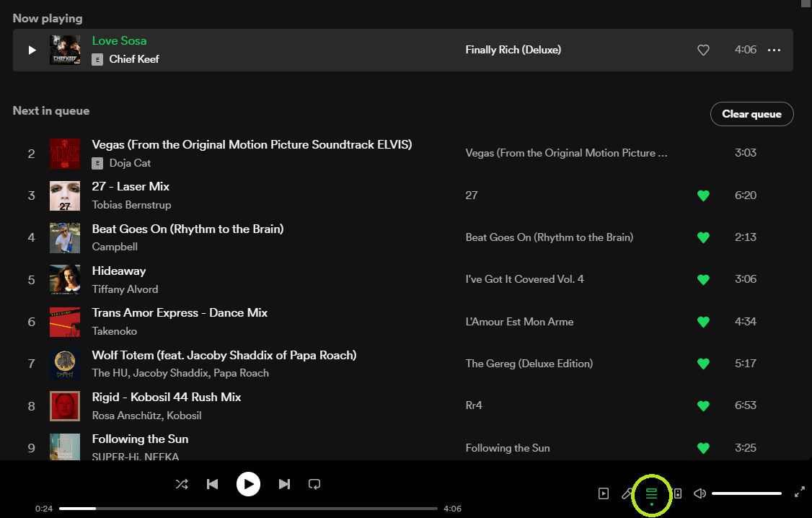Visit the Tiffany Alvord artist page
Viewport: 812px width, 518px height.
125,289
